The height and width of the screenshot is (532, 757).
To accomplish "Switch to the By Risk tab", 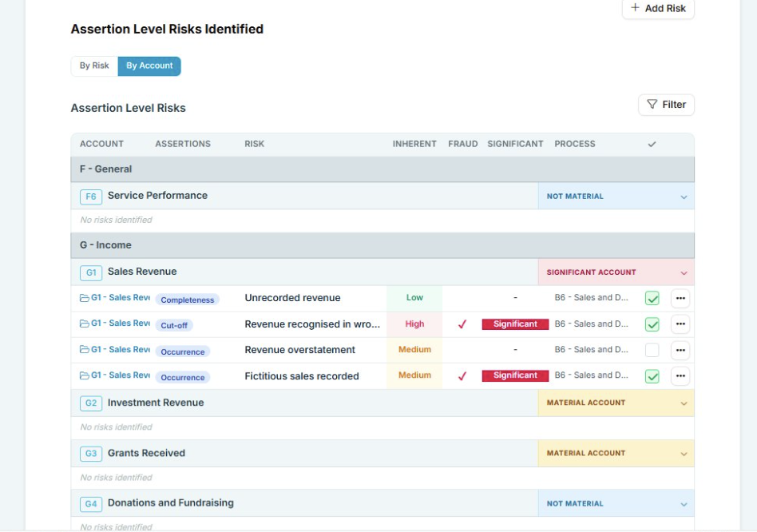I will [94, 66].
